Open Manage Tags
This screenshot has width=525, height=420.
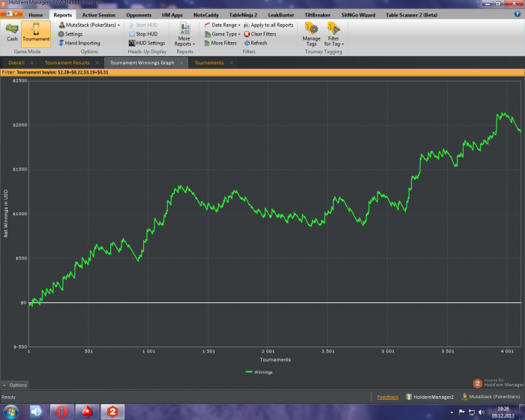click(x=311, y=34)
